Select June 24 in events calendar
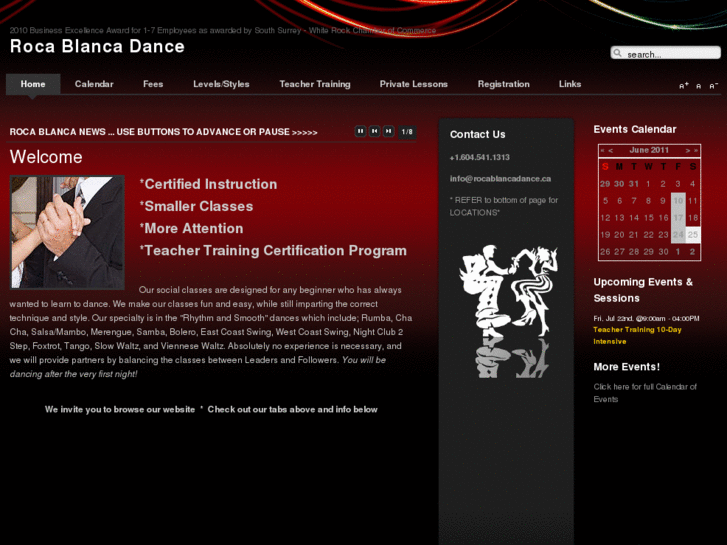Screen dimensions: 727x545 [x=678, y=235]
